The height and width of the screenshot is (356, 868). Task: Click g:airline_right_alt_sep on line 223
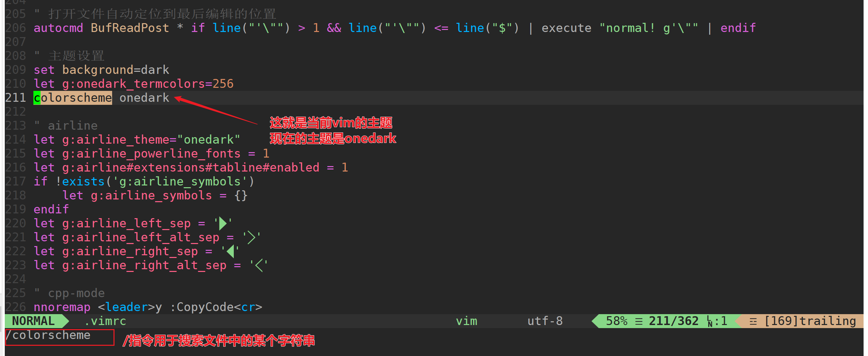point(144,265)
